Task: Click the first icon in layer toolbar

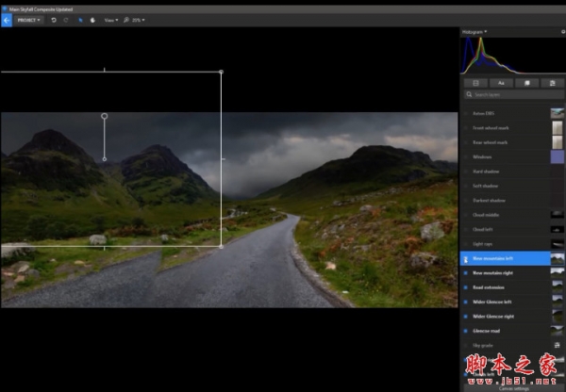Action: (x=475, y=83)
